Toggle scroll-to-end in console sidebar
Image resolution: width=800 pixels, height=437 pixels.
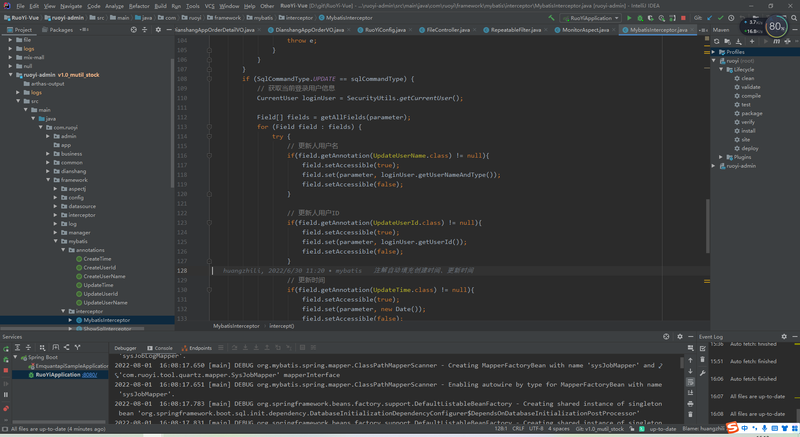coord(690,393)
